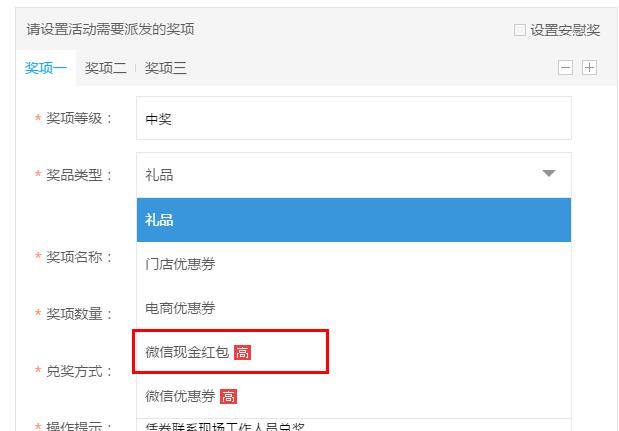619x431 pixels.
Task: Click the plus icon to add a prize
Action: 589,67
